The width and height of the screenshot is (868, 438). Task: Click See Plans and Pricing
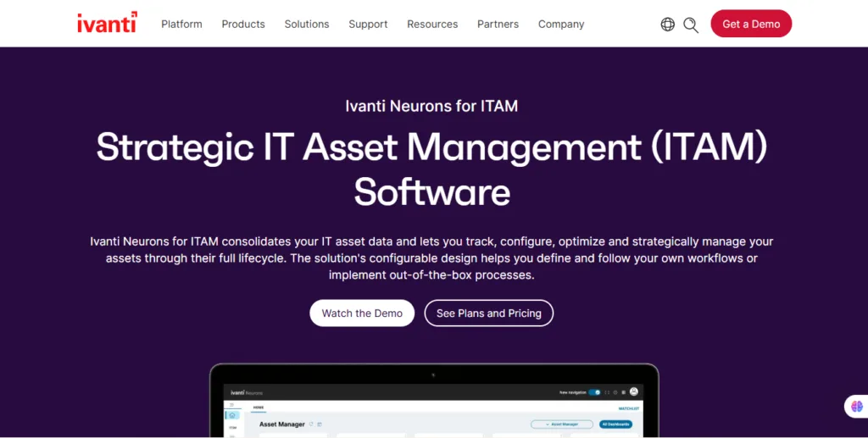[489, 313]
